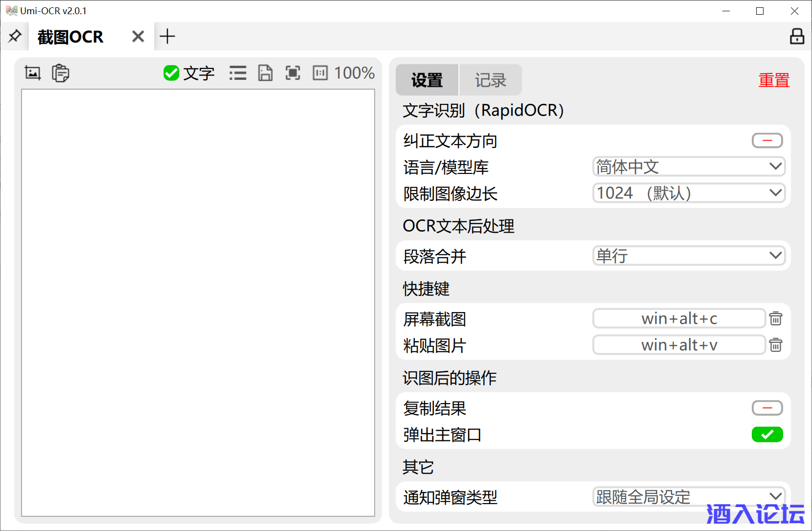The height and width of the screenshot is (531, 812).
Task: Click the 文字识别 (RapidOCR) section heading
Action: point(483,110)
